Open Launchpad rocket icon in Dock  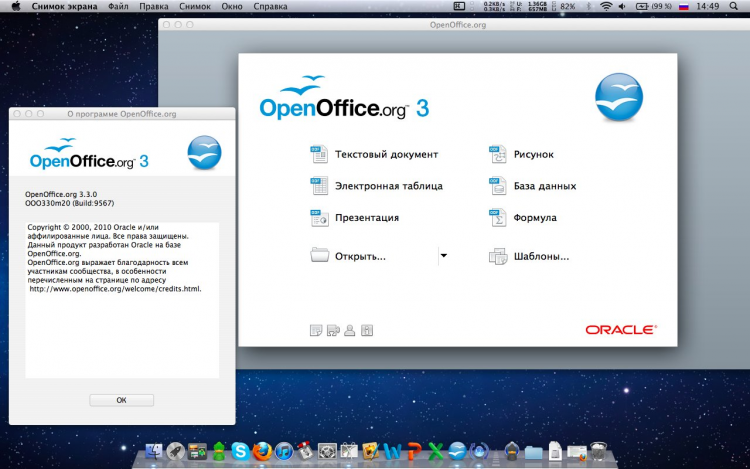[176, 451]
